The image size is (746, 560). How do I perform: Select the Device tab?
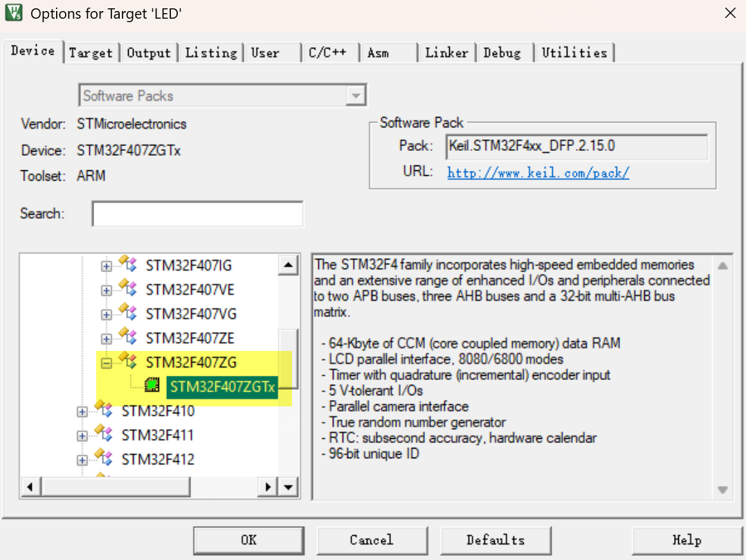[x=33, y=51]
